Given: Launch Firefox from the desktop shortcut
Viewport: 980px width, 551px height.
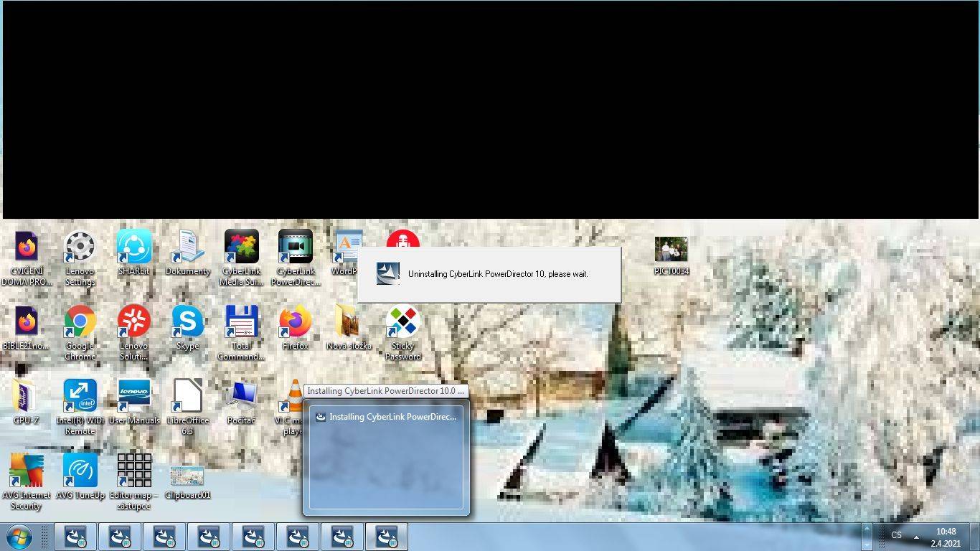Looking at the screenshot, I should point(295,327).
